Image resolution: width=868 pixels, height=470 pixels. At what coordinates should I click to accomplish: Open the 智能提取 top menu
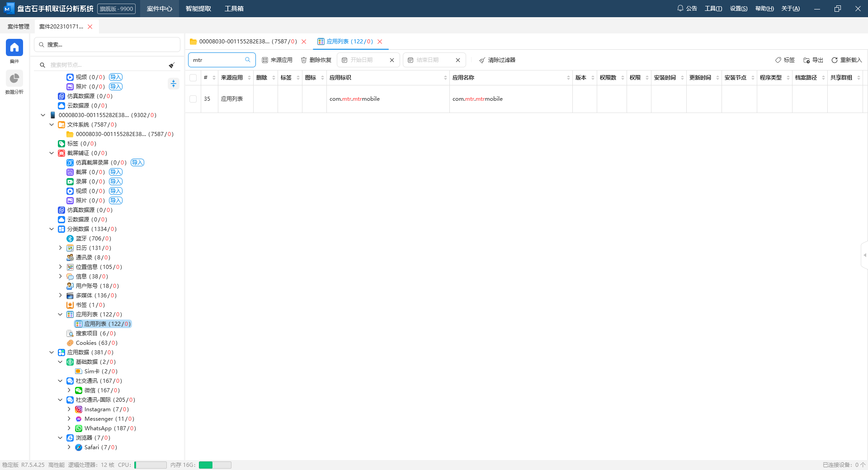click(x=198, y=9)
